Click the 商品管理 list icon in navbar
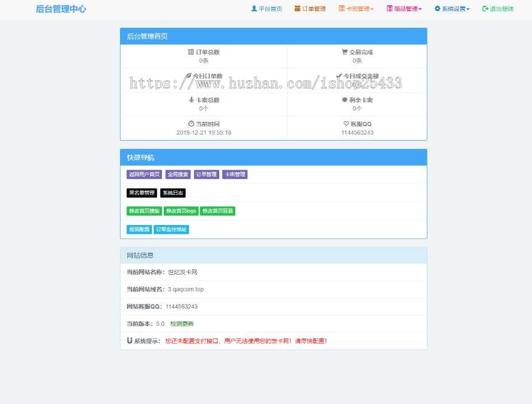This screenshot has width=532, height=404. (x=390, y=8)
